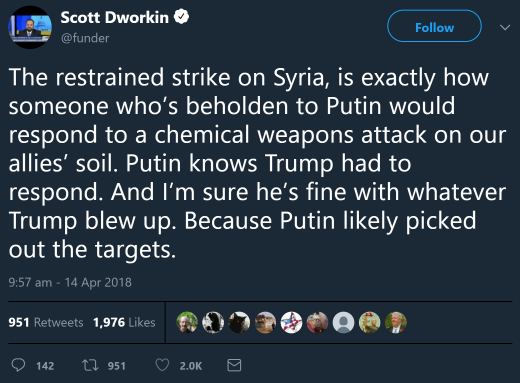Retweet using the retweet arrows icon

point(90,365)
